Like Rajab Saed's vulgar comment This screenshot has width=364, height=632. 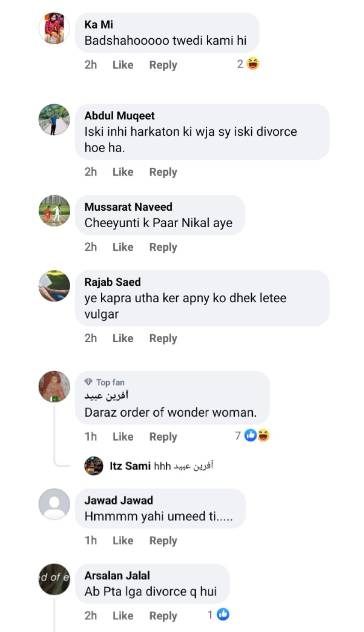tap(123, 339)
